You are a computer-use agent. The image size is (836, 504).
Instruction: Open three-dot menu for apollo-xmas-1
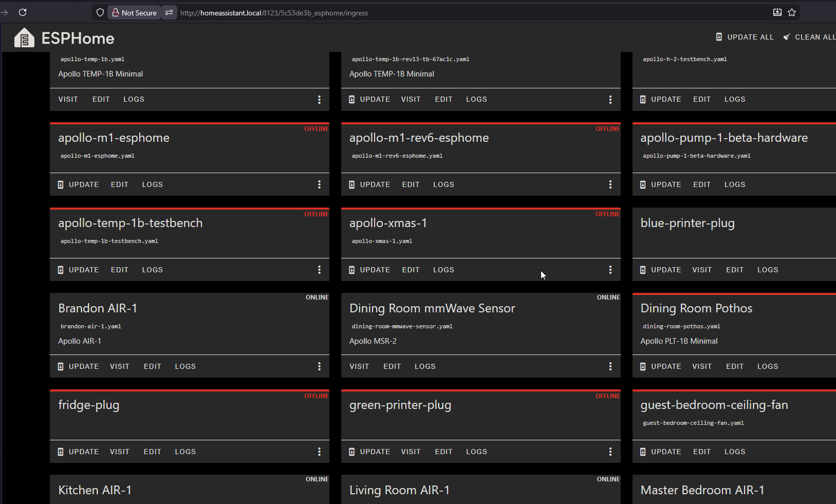(x=610, y=270)
